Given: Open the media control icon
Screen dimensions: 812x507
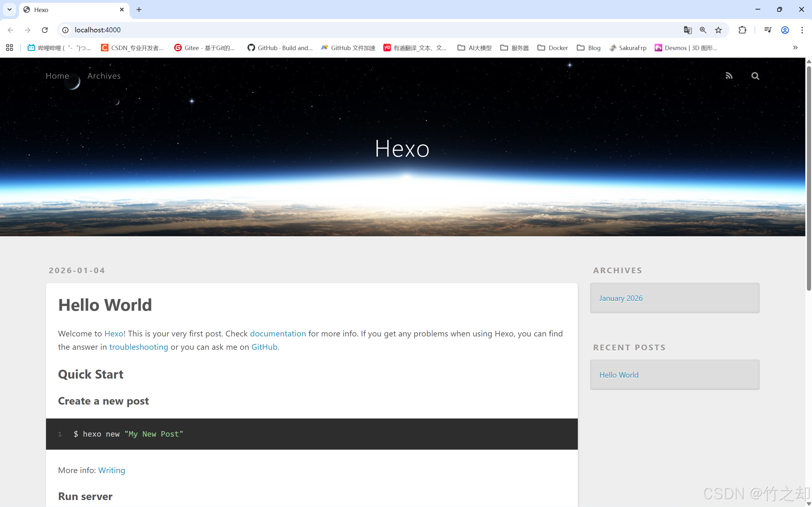Looking at the screenshot, I should pyautogui.click(x=768, y=30).
